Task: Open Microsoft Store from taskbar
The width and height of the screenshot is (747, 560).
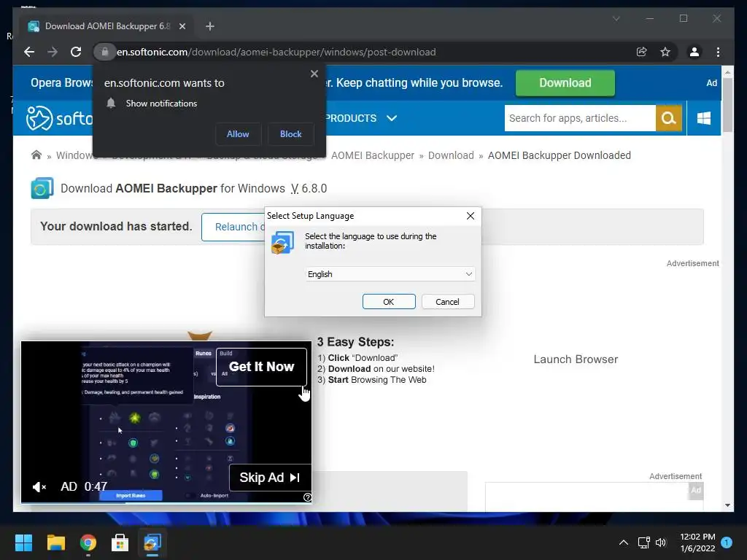Action: [120, 542]
